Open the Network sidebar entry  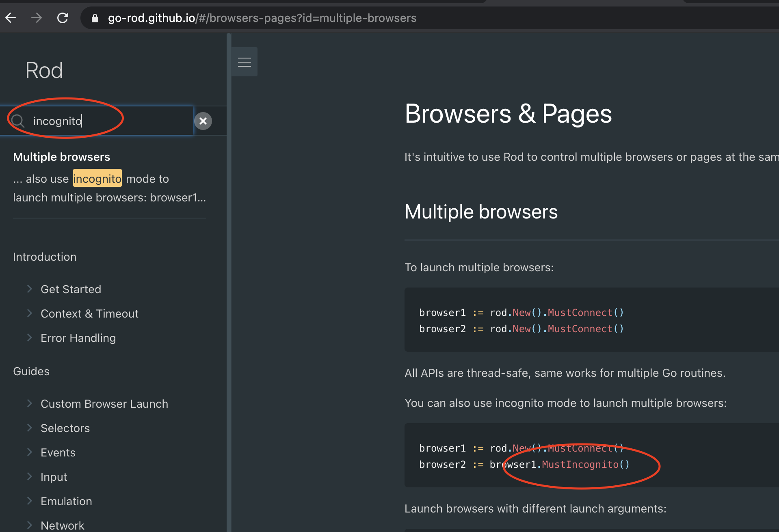coord(63,525)
